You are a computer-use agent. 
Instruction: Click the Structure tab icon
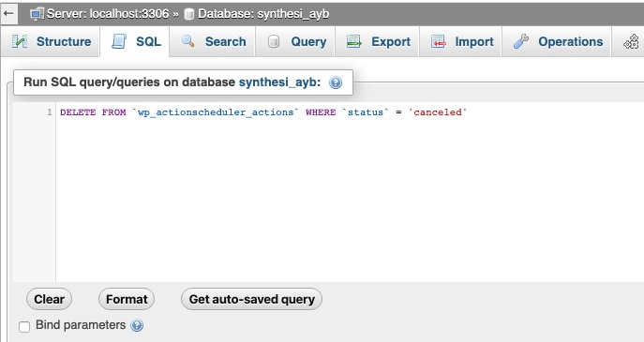click(20, 41)
